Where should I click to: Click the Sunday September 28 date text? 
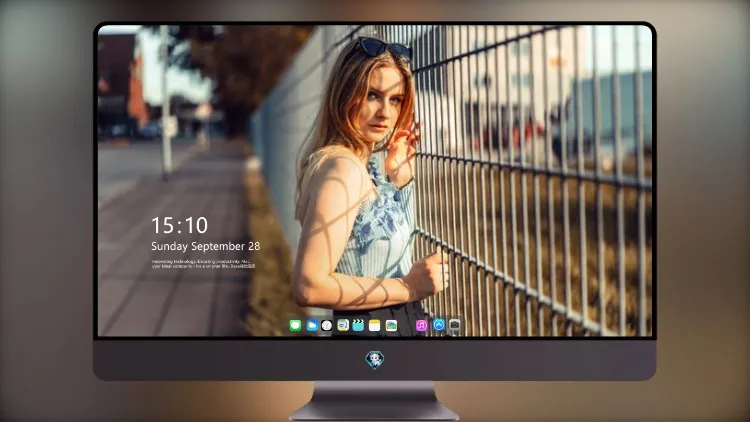[206, 246]
